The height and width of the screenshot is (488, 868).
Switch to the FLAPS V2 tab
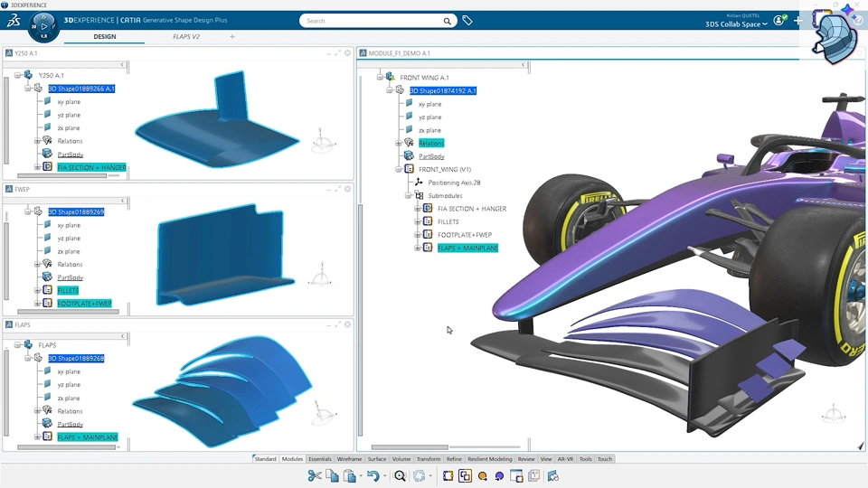tap(186, 36)
